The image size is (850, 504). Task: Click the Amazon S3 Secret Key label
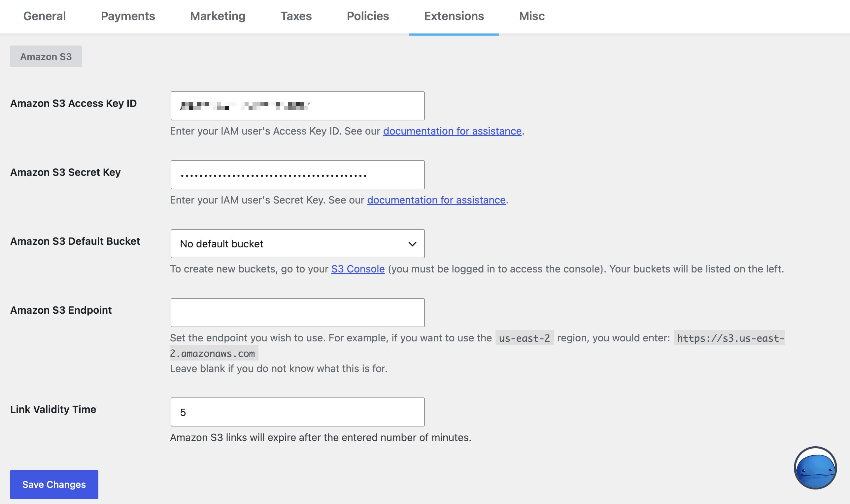65,172
